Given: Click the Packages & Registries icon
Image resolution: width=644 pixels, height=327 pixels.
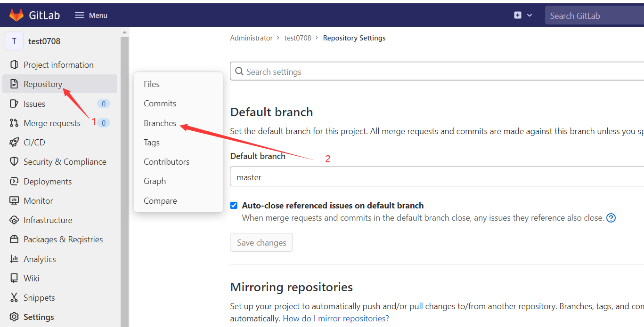Looking at the screenshot, I should pos(14,239).
